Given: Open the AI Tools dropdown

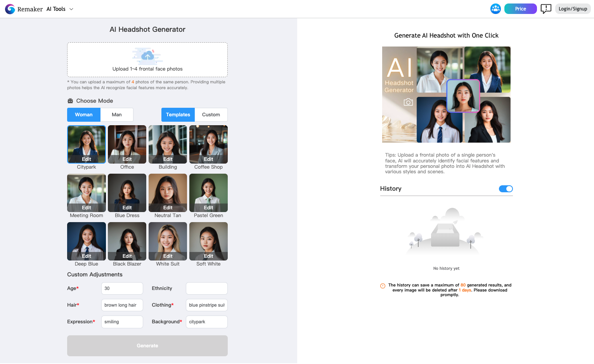Looking at the screenshot, I should (x=59, y=9).
